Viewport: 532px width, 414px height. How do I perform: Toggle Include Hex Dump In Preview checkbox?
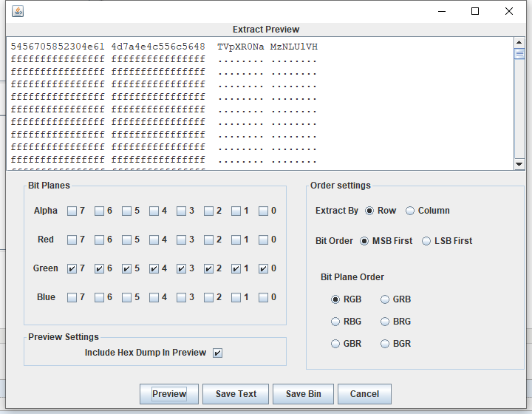[x=217, y=353]
